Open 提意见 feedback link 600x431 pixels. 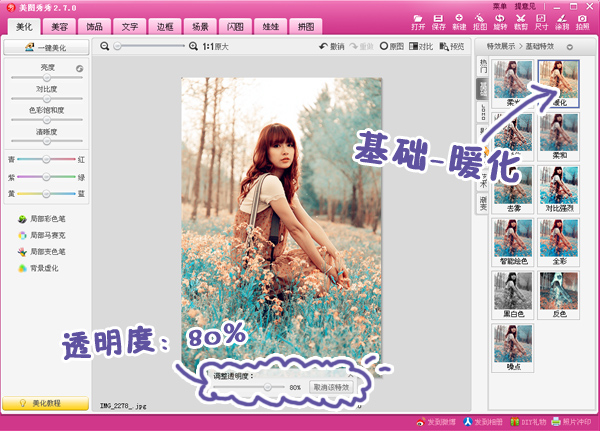[x=525, y=7]
